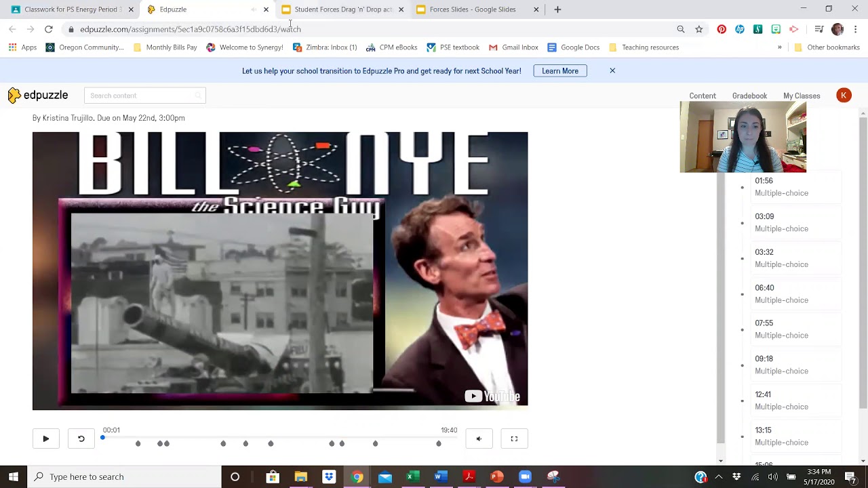Open Dropbox from taskbar

point(329,476)
